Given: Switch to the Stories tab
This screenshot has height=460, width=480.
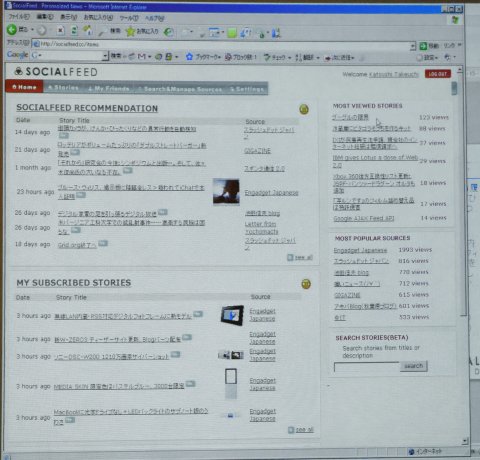Looking at the screenshot, I should pyautogui.click(x=63, y=88).
